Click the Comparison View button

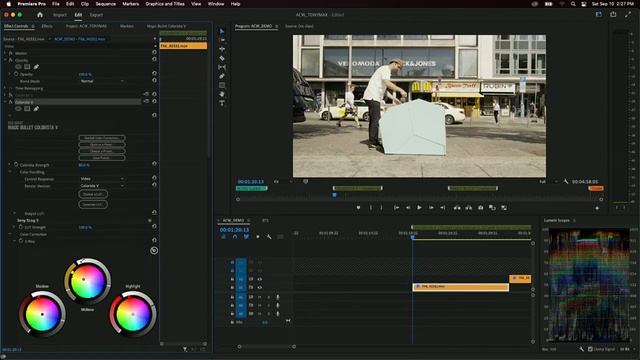tap(492, 208)
